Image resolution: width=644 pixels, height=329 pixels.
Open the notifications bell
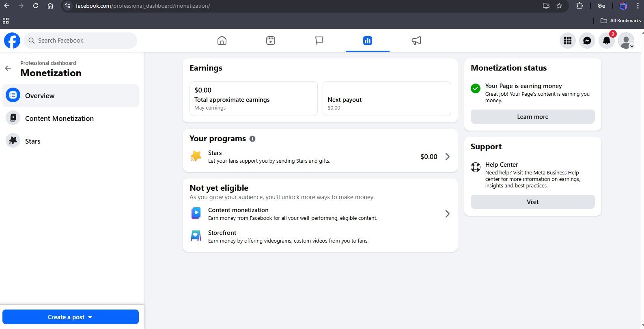pos(607,41)
